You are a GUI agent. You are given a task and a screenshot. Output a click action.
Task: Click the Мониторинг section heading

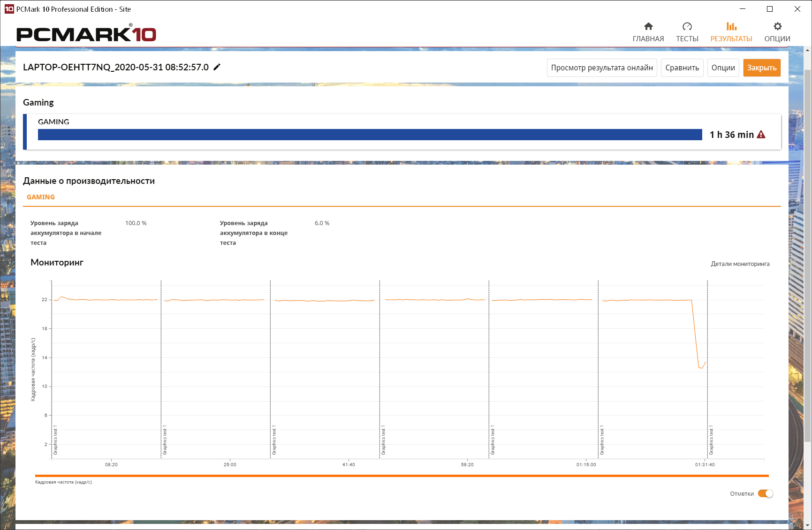coord(57,262)
